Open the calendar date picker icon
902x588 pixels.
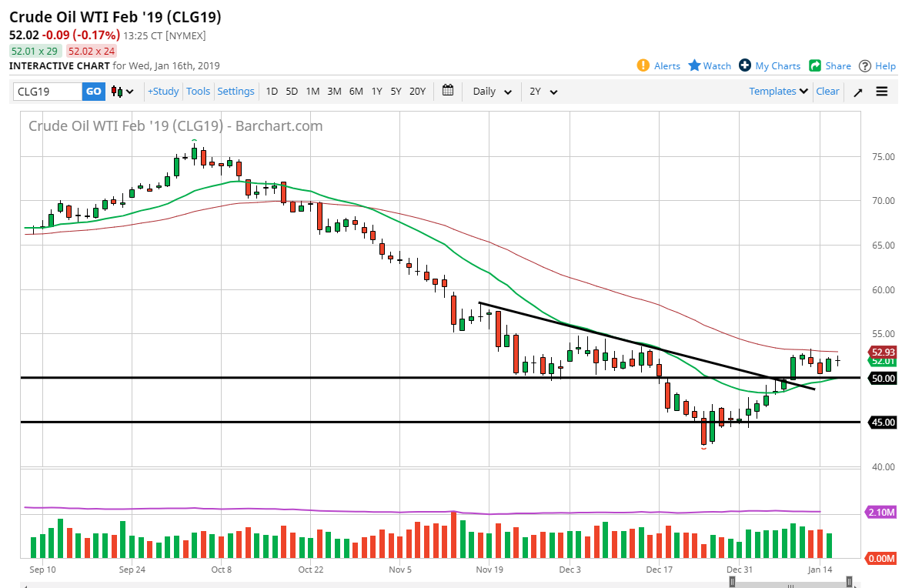(449, 91)
